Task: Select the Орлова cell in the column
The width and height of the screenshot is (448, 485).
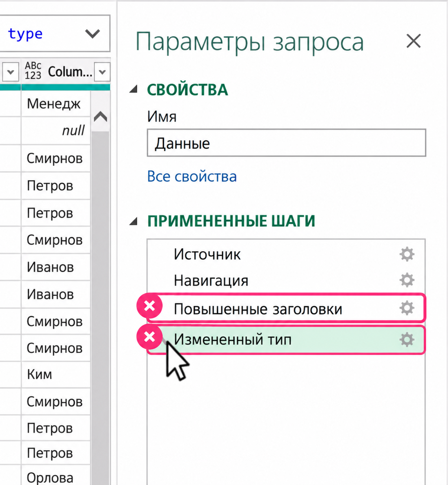Action: click(56, 476)
